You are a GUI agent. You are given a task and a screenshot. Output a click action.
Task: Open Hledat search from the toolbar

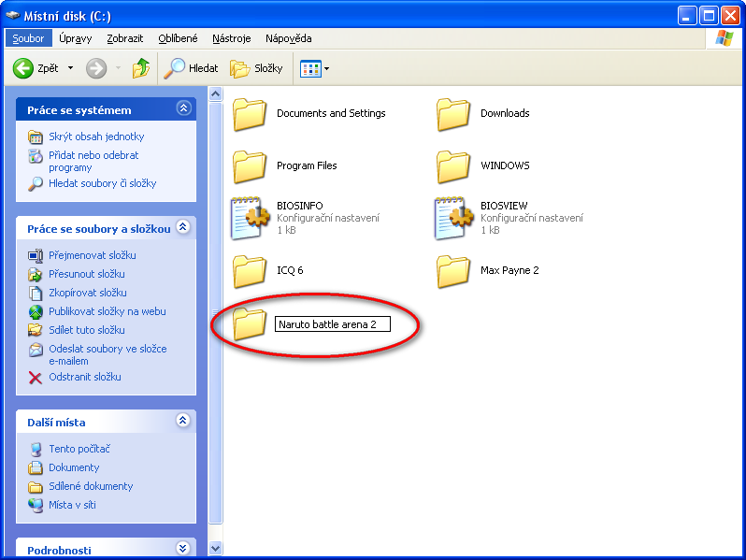[192, 68]
